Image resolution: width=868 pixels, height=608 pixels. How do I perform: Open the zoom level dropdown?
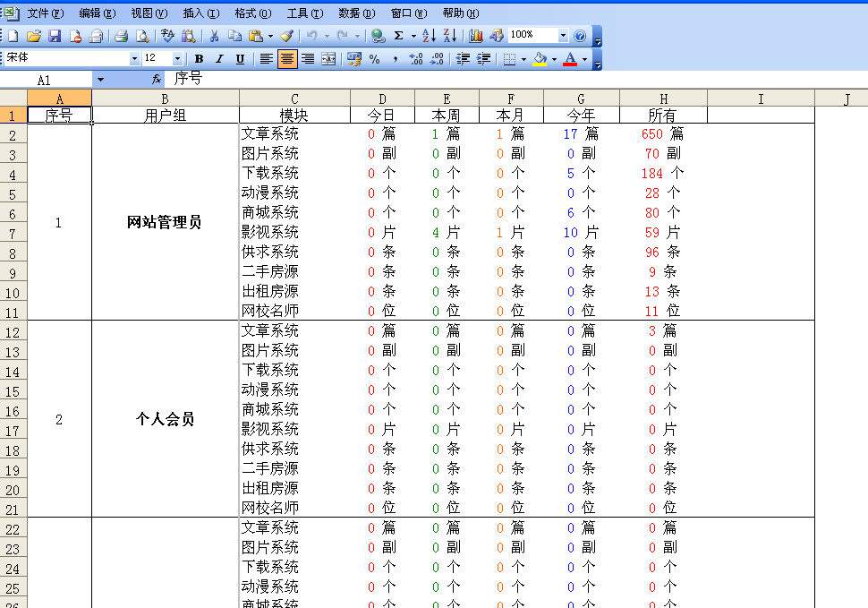point(563,36)
